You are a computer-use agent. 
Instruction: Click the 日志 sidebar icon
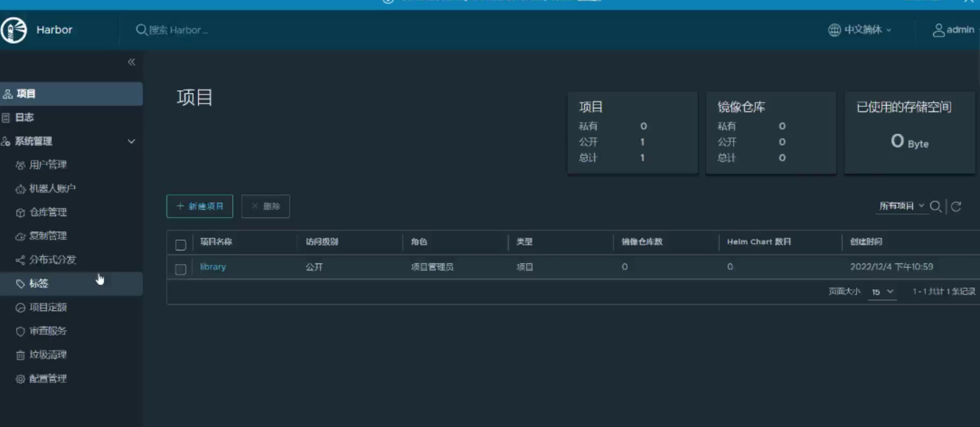[x=6, y=118]
